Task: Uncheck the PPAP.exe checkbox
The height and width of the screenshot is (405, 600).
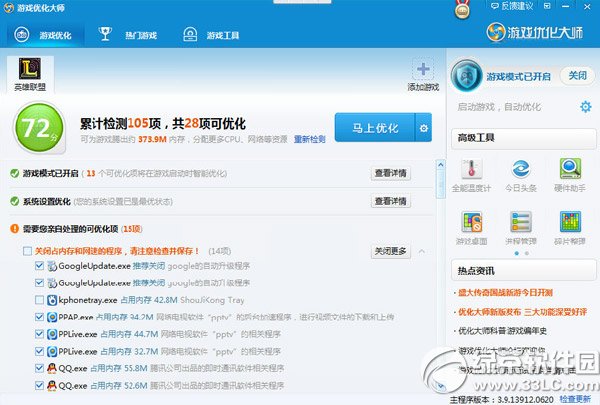Action: (x=39, y=317)
